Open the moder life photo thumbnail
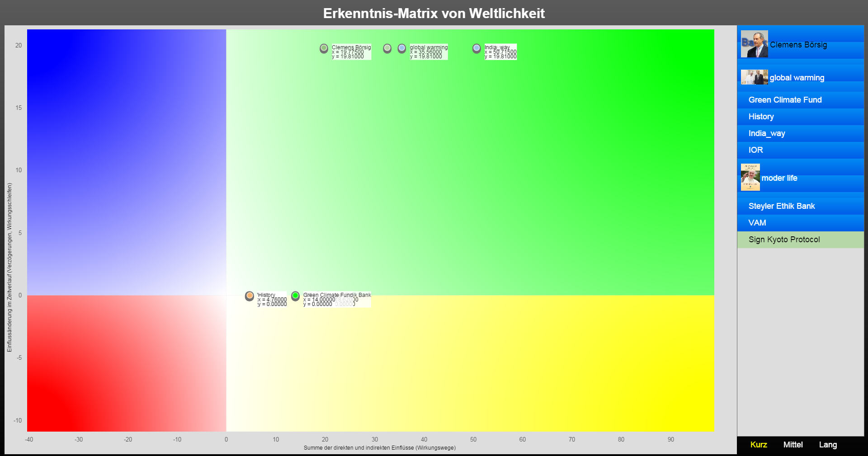The width and height of the screenshot is (868, 456). click(x=750, y=177)
